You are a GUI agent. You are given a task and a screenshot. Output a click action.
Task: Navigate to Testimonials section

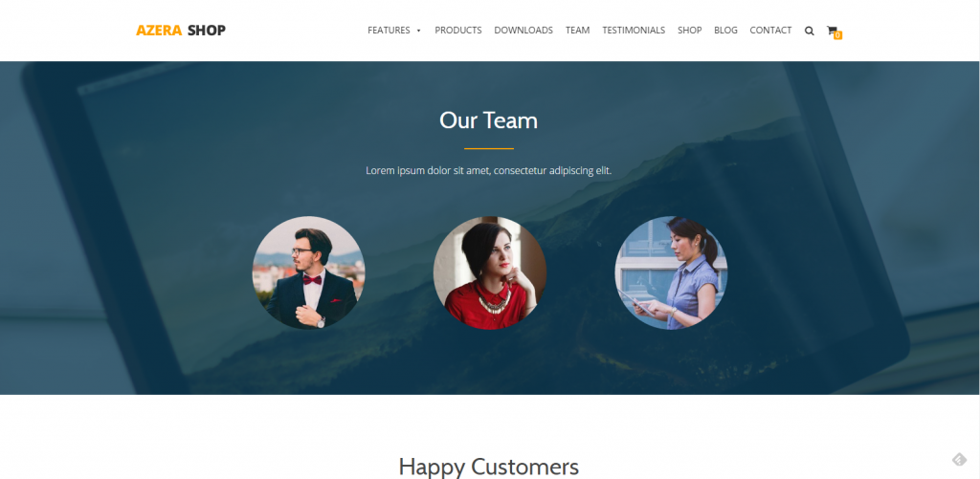pyautogui.click(x=634, y=30)
